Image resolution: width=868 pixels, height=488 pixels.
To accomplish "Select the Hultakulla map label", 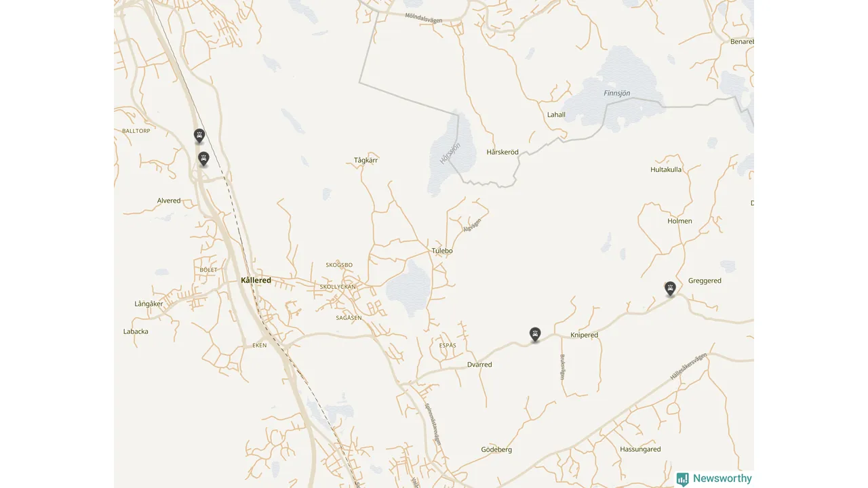I will 666,169.
